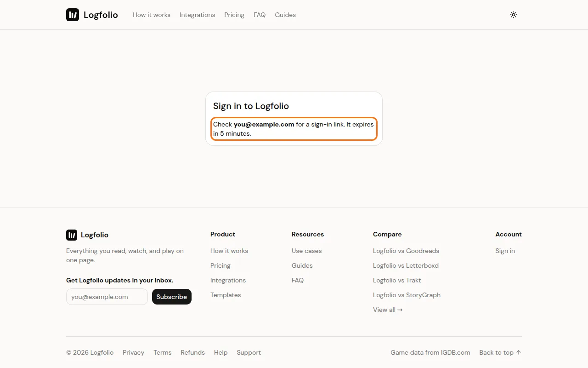Open Logfolio vs Letterboxd comparison

tap(406, 265)
